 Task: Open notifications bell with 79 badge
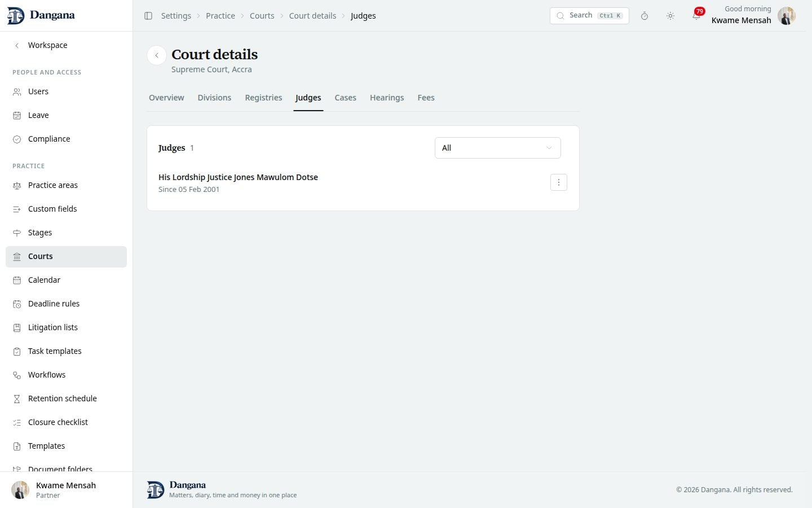click(697, 15)
